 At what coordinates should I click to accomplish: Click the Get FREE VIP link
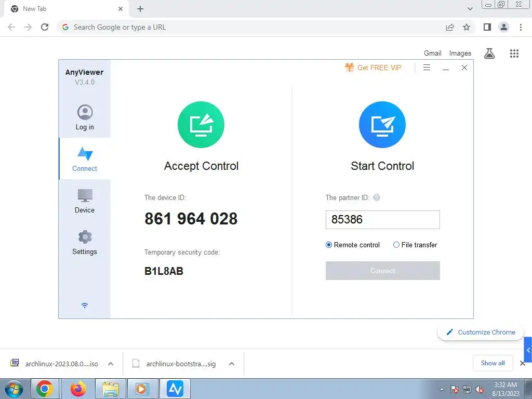click(379, 68)
